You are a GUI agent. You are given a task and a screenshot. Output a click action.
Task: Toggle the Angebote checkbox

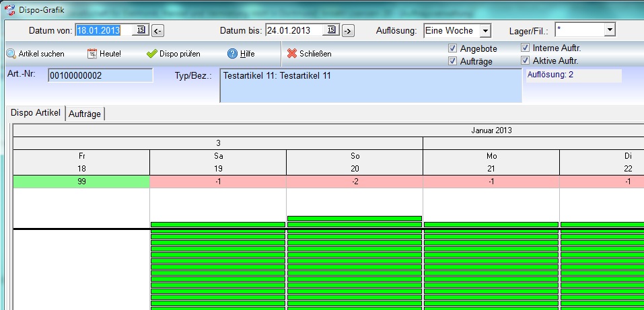pos(453,48)
